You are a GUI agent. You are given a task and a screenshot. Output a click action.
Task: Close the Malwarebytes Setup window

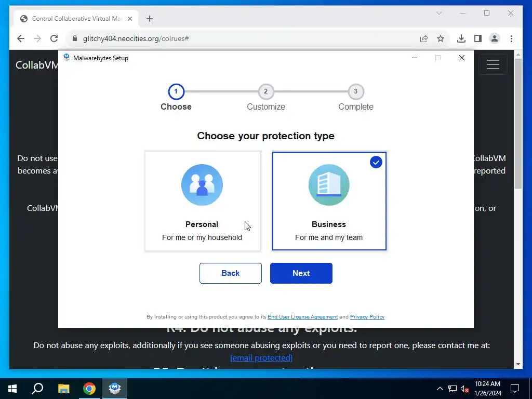pos(462,58)
